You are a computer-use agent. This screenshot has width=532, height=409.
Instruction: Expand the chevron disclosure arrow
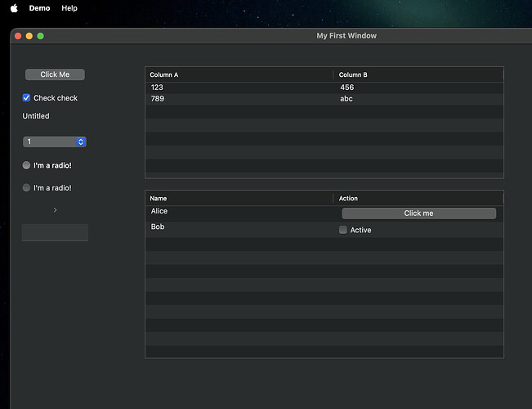55,210
